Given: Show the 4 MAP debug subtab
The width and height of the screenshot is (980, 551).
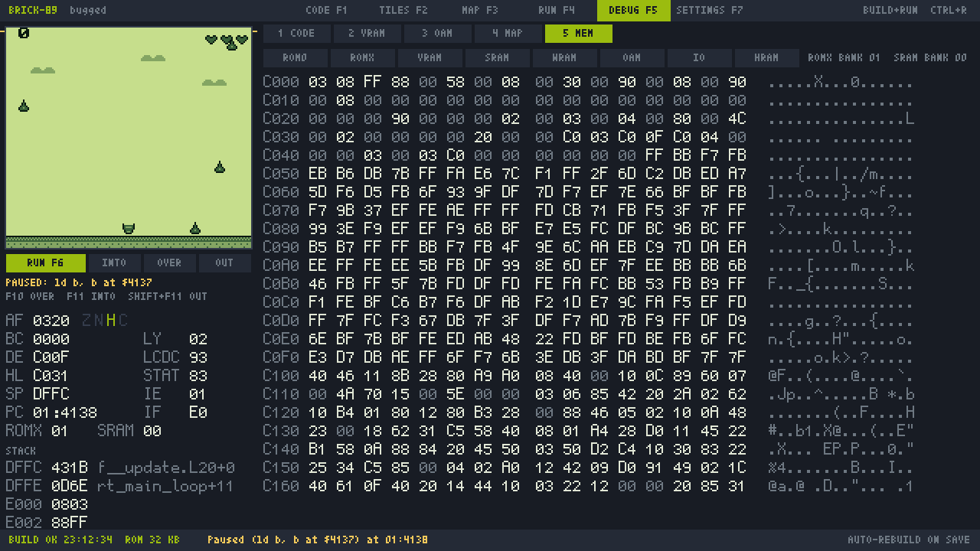Looking at the screenshot, I should (508, 33).
